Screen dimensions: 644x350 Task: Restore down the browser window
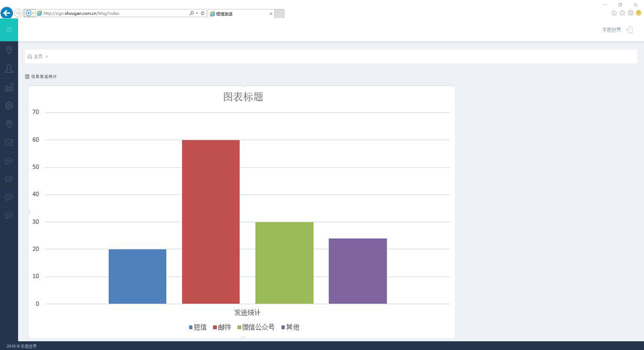620,5
